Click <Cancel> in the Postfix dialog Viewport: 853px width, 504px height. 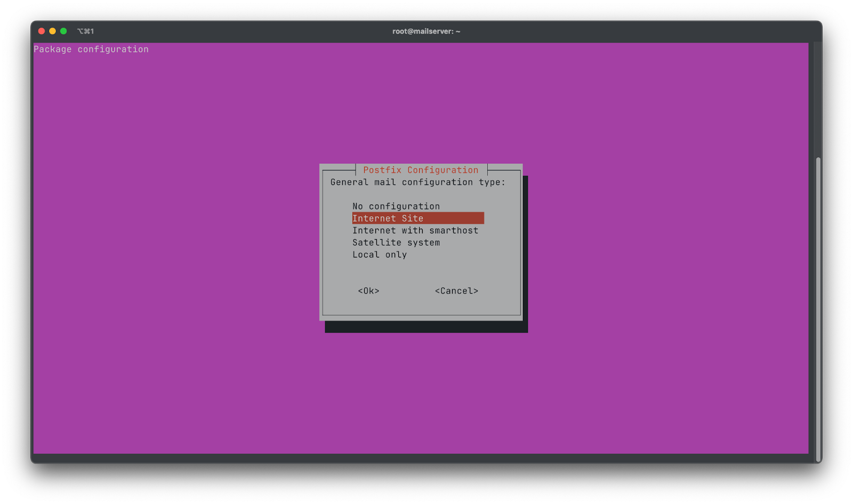click(x=456, y=291)
